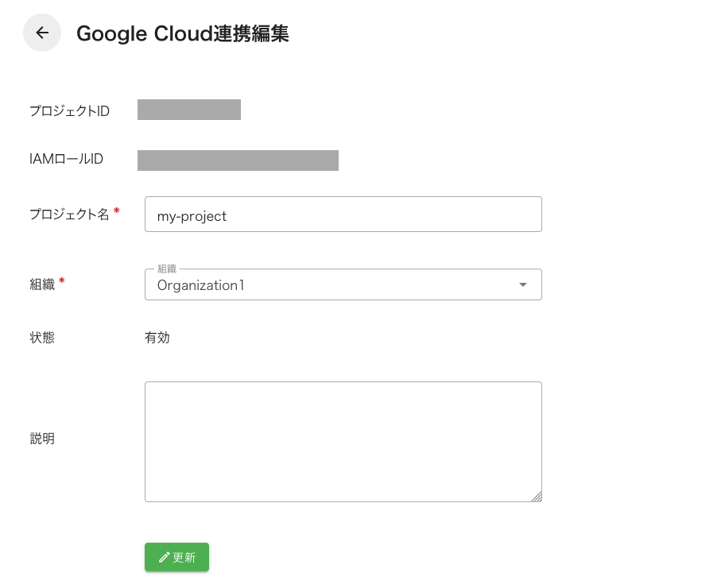Select the 更新 (Update) button
The image size is (725, 588).
[x=176, y=557]
